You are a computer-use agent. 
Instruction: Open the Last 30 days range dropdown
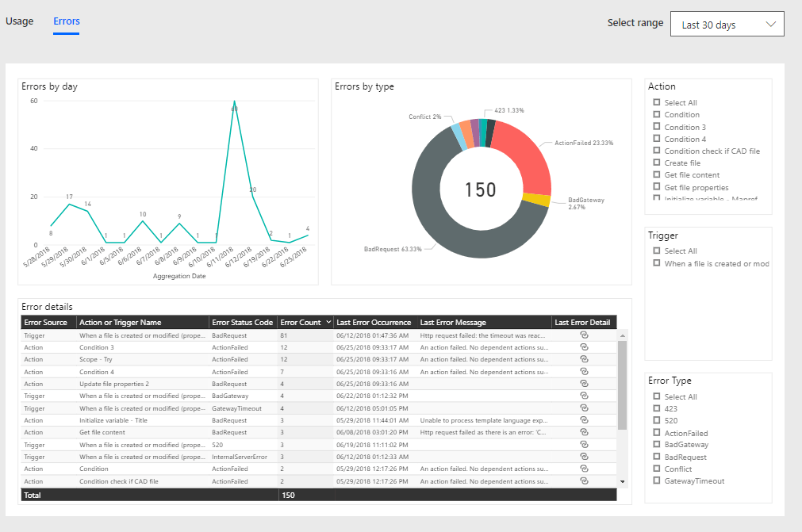727,24
